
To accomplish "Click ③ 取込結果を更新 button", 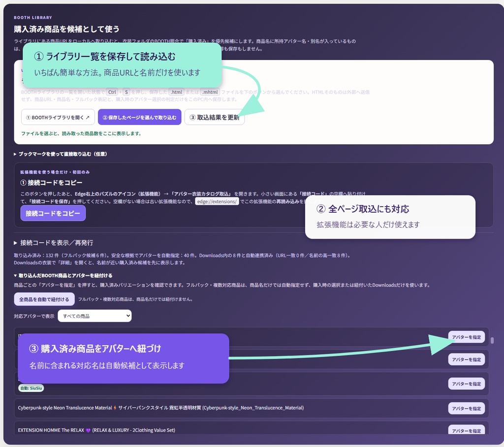I will pyautogui.click(x=215, y=117).
